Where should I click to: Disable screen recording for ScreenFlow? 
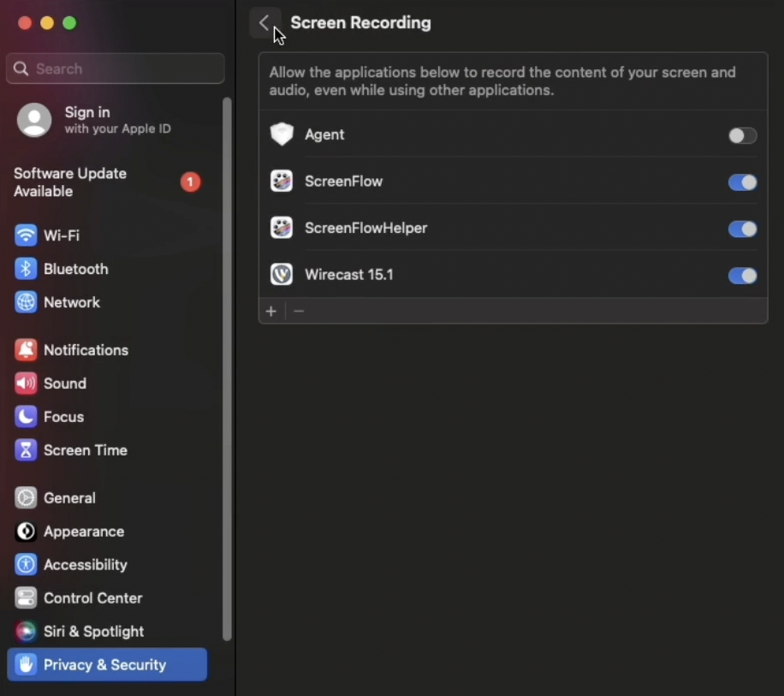pyautogui.click(x=741, y=182)
